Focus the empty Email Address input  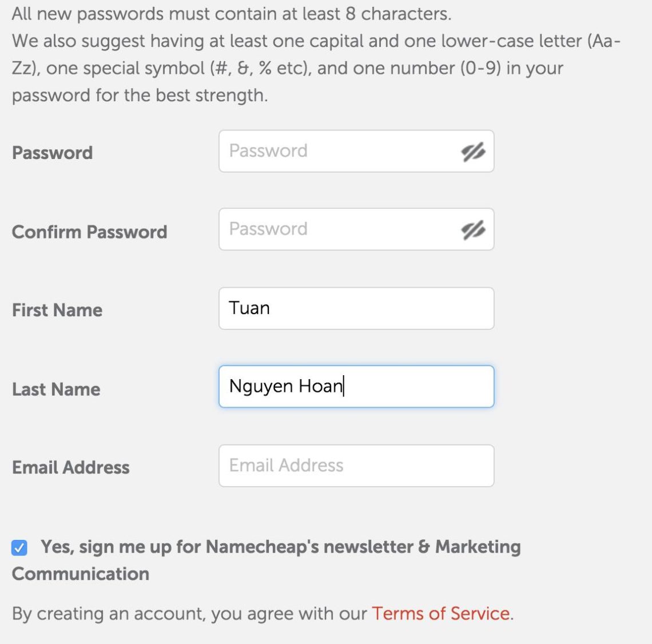coord(356,466)
